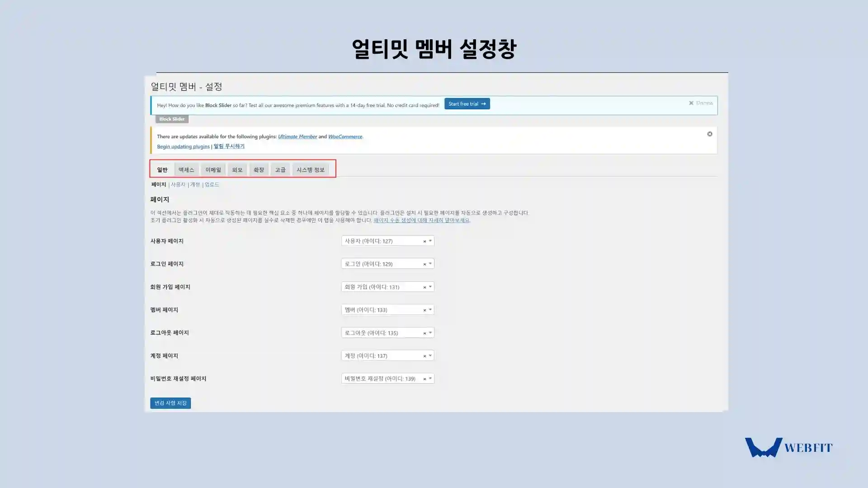Click the 로그인 페이지 field label
Screen dimensions: 868x488
tap(167, 264)
